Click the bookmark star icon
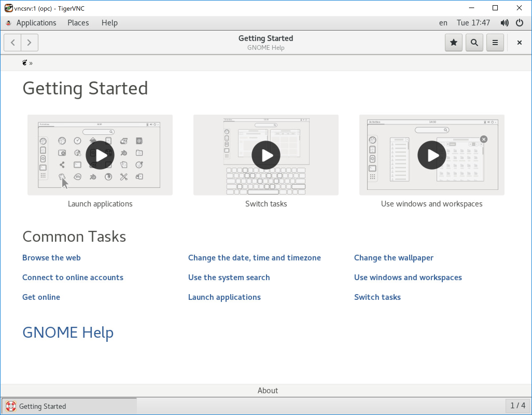 [x=453, y=43]
